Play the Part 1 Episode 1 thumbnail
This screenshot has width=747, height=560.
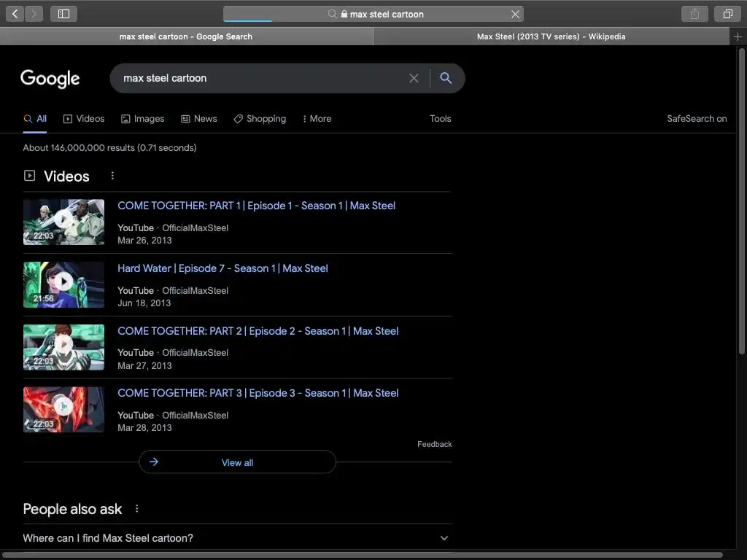tap(64, 222)
